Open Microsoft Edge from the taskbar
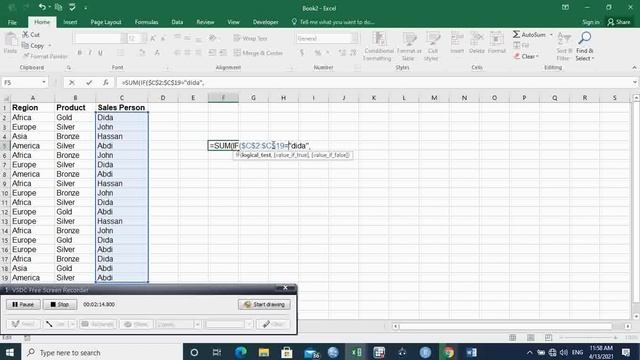 (x=240, y=352)
